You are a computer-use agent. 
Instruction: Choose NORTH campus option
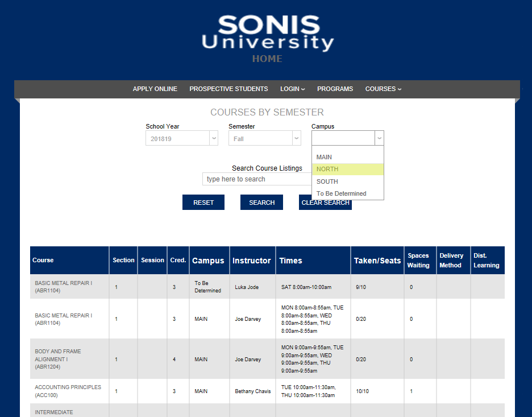click(x=327, y=169)
